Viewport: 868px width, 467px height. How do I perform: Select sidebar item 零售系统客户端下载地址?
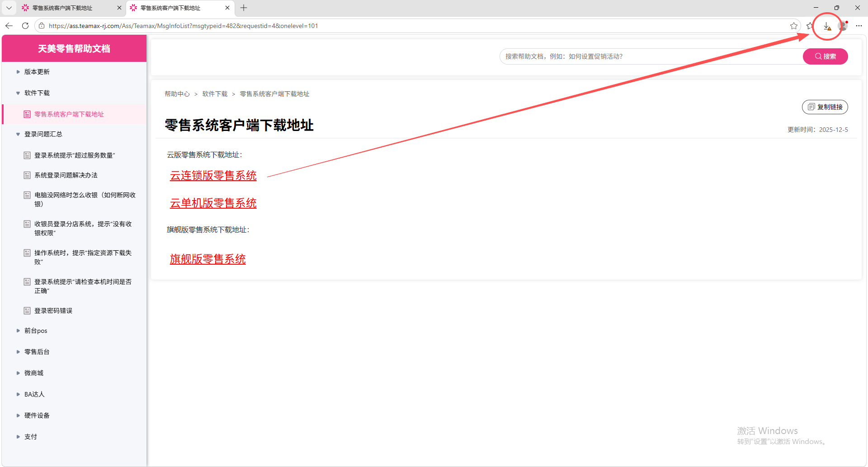74,114
